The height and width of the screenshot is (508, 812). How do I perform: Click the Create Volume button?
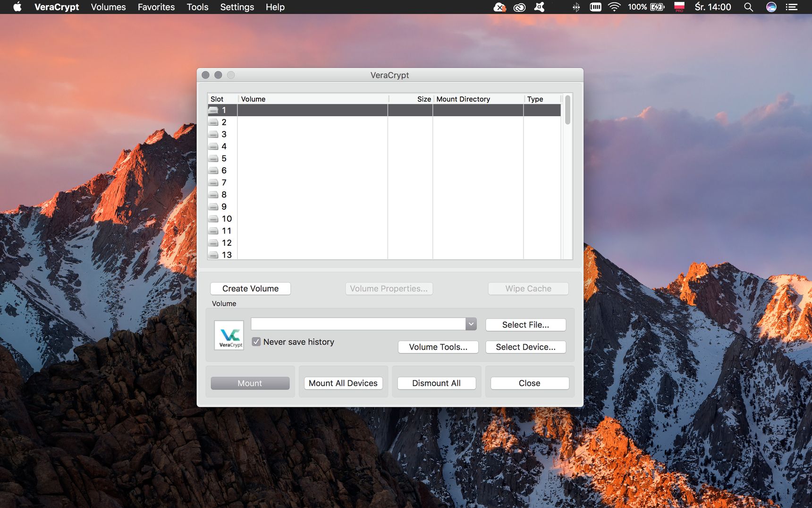pyautogui.click(x=250, y=289)
